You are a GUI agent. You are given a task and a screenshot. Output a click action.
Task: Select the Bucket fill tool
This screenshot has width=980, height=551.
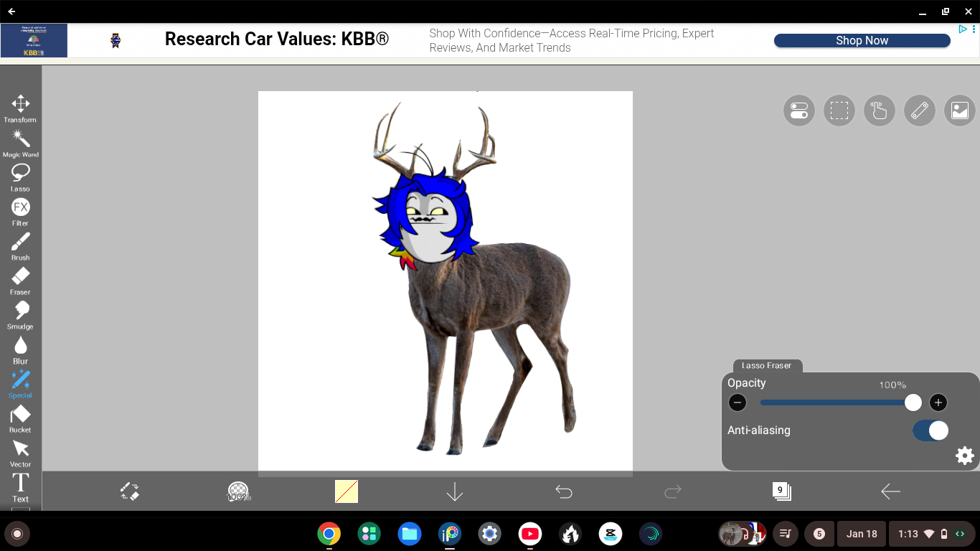pos(20,418)
